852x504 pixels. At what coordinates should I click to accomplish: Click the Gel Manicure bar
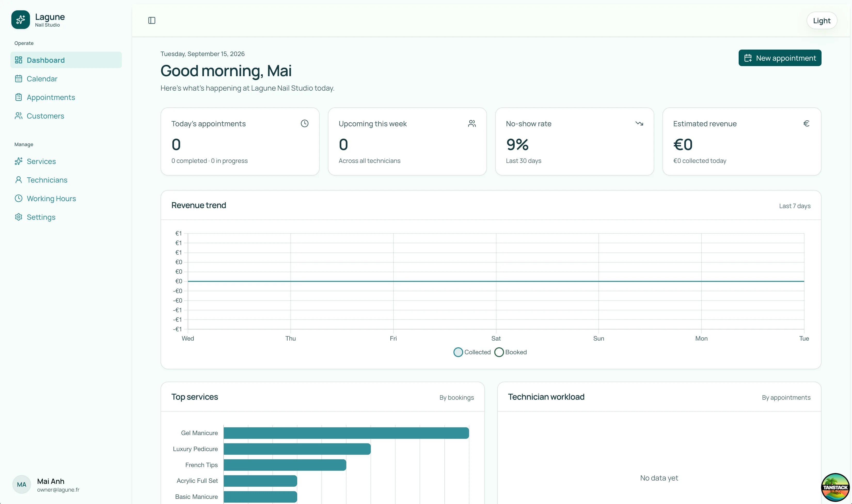point(346,433)
